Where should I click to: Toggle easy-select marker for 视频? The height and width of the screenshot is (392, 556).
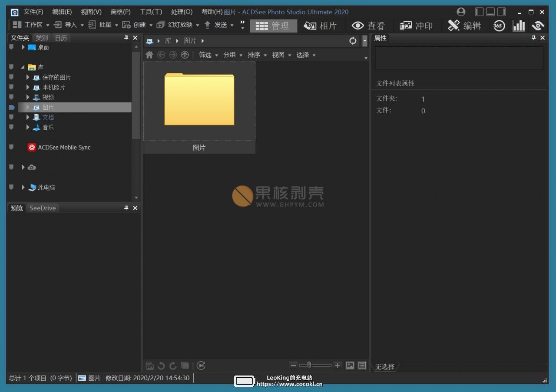11,97
